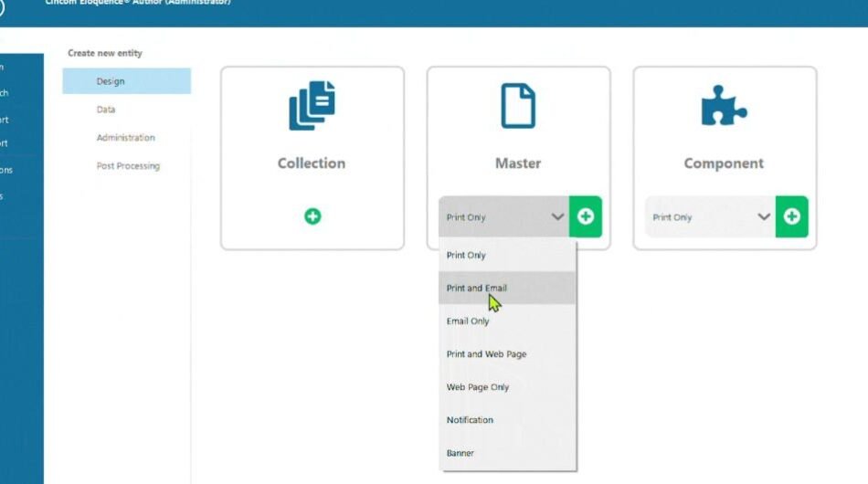Select Banner option
868x484 pixels.
coord(508,453)
